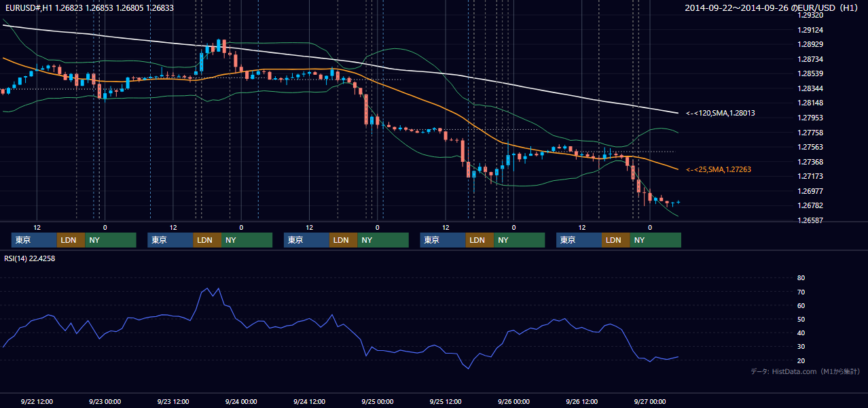Viewport: 868px width, 408px height.
Task: Click time axis label 9/23 00:00
Action: 105,402
